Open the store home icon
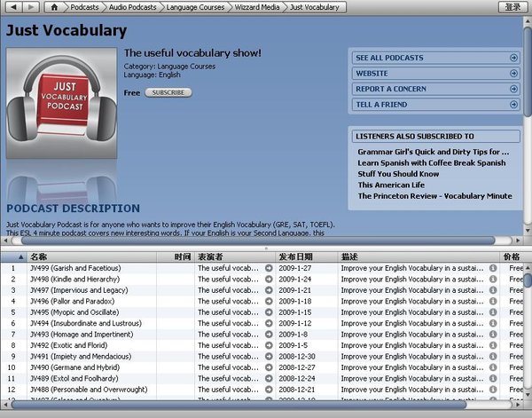The height and width of the screenshot is (418, 532). 54,7
